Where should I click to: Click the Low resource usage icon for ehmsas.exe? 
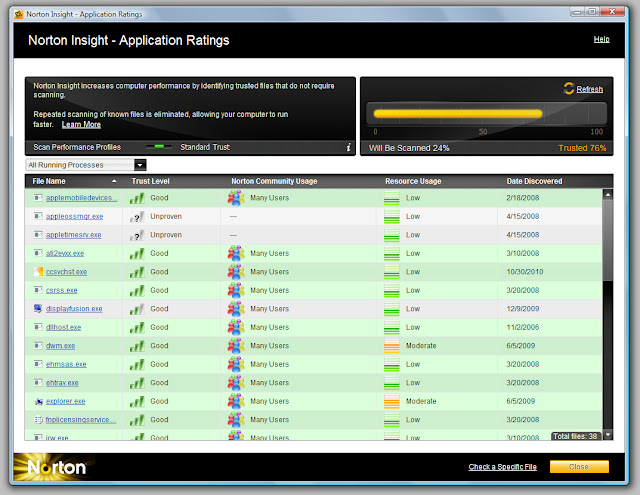(391, 364)
